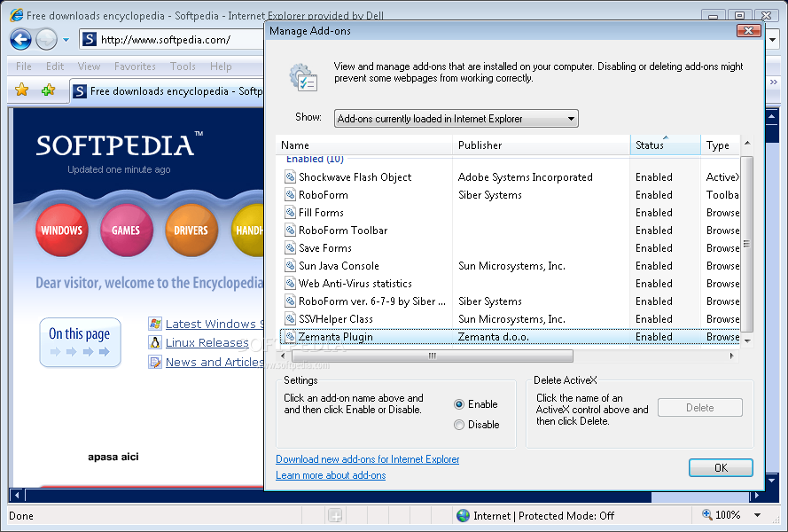Open the Tools menu
The height and width of the screenshot is (532, 788).
[183, 66]
